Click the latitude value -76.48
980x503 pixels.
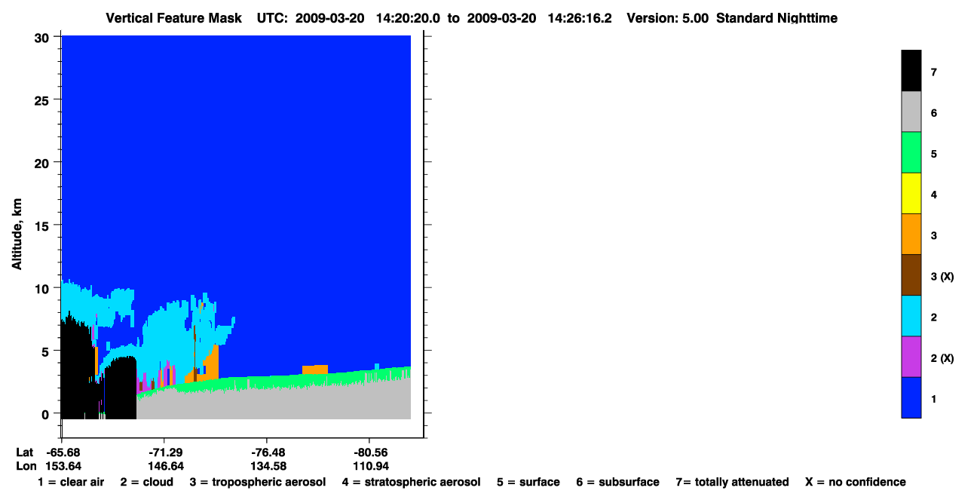(x=268, y=452)
